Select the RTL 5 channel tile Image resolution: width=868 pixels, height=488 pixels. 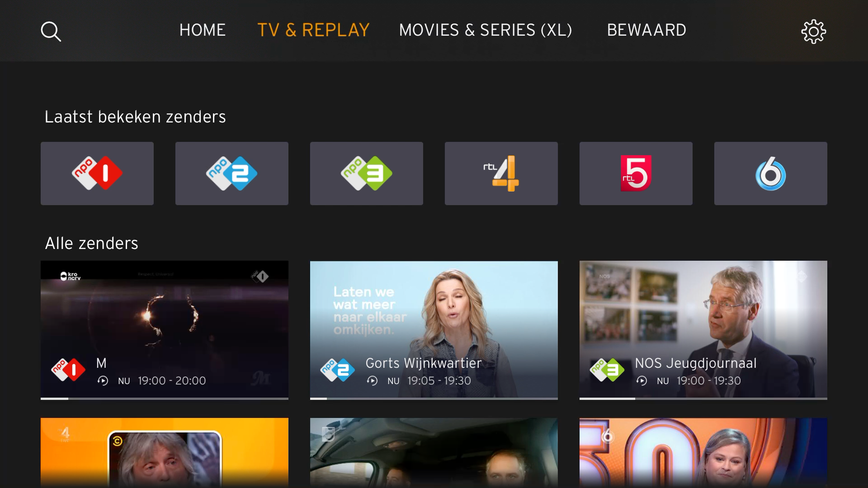click(636, 174)
